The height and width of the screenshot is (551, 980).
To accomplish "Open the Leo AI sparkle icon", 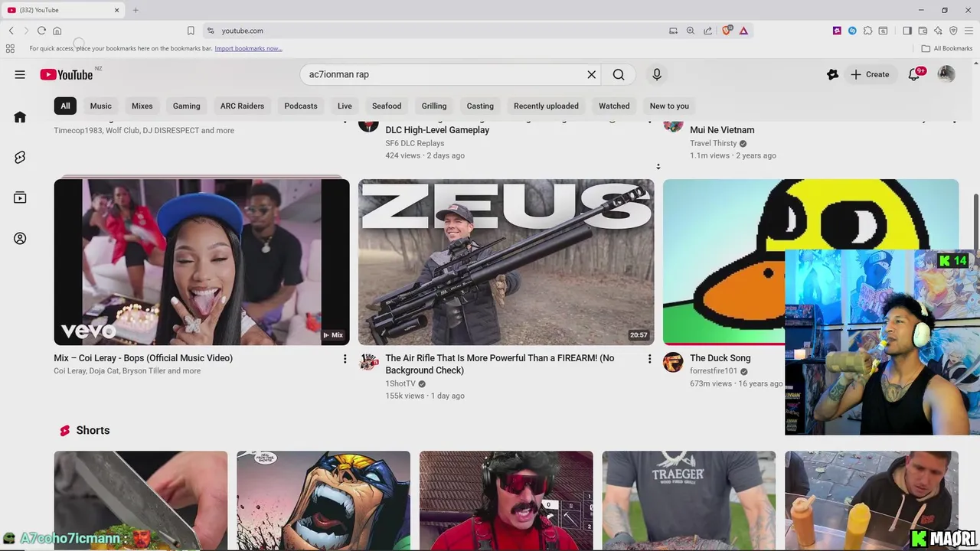I will click(938, 31).
